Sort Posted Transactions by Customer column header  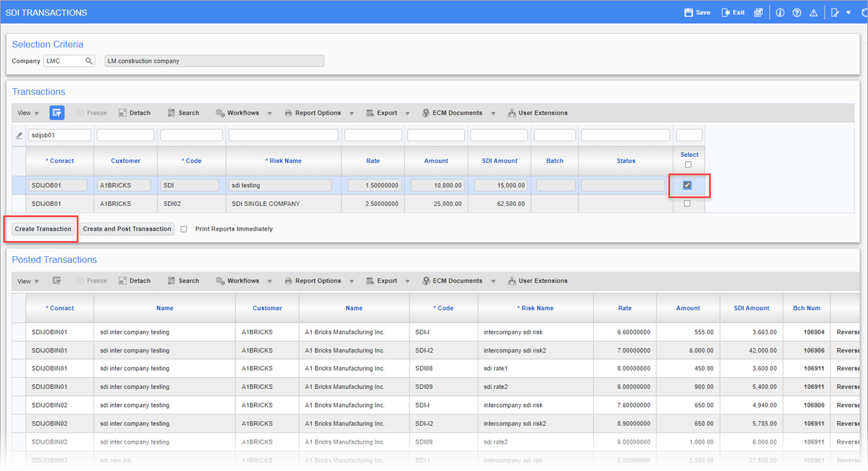(267, 308)
